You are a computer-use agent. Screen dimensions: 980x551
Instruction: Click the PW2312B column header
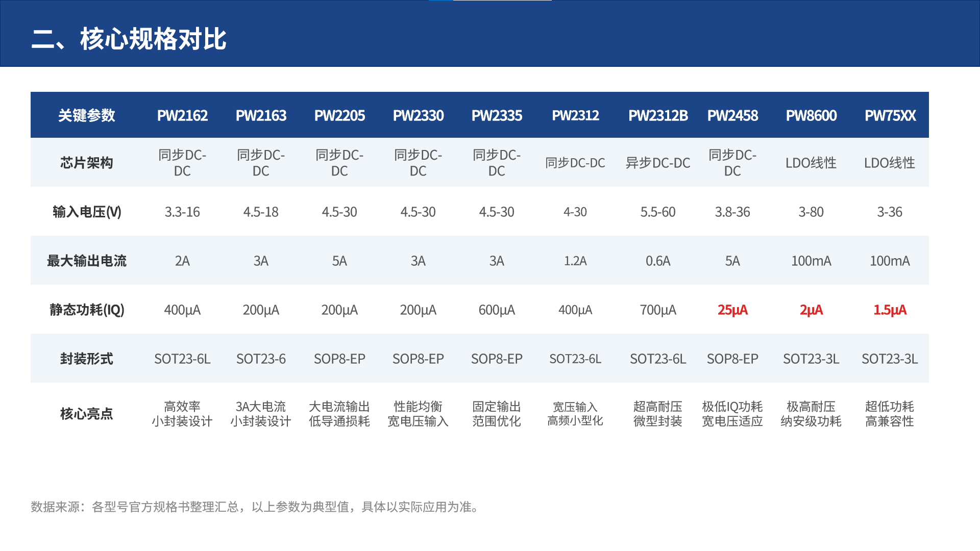click(658, 115)
